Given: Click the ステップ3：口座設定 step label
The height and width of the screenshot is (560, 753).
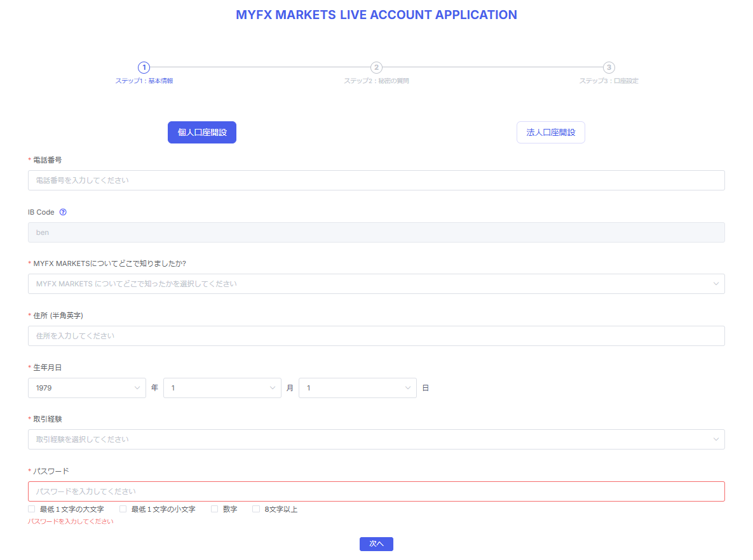Looking at the screenshot, I should pyautogui.click(x=609, y=81).
